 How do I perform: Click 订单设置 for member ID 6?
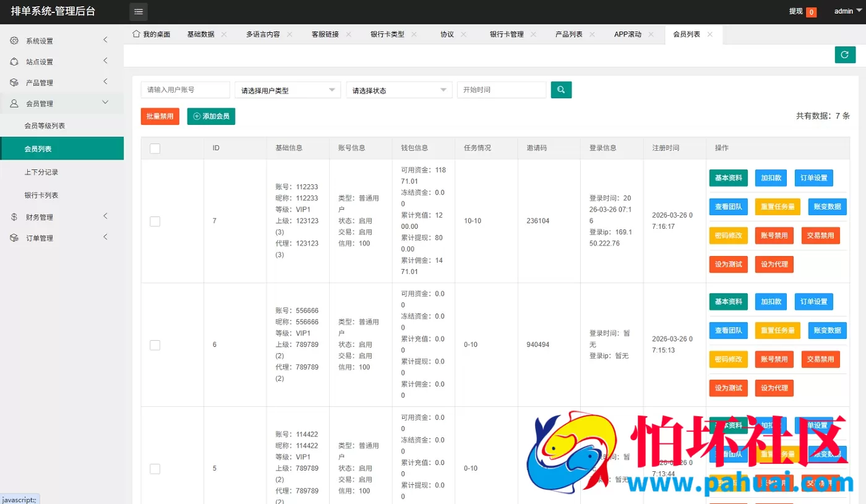814,302
